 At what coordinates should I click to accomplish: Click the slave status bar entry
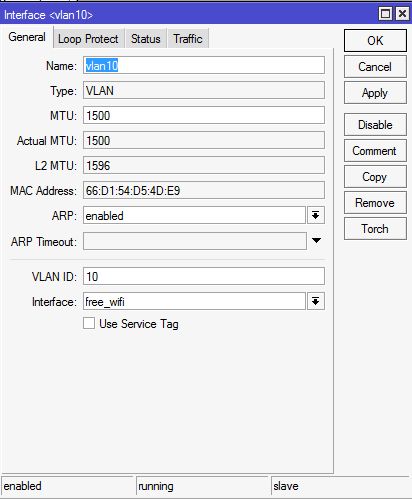(x=341, y=486)
